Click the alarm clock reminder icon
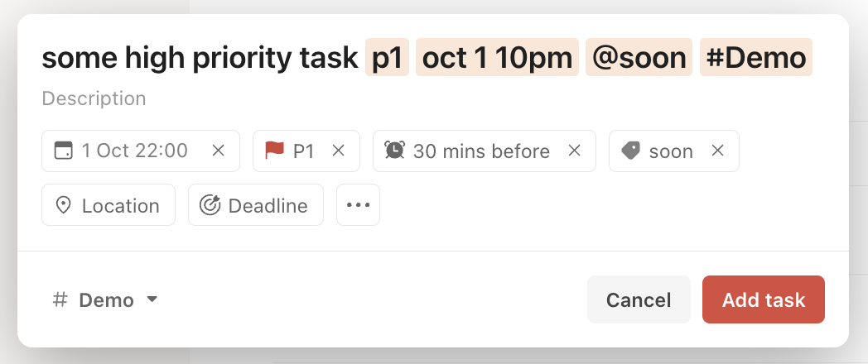This screenshot has width=868, height=364. (395, 151)
